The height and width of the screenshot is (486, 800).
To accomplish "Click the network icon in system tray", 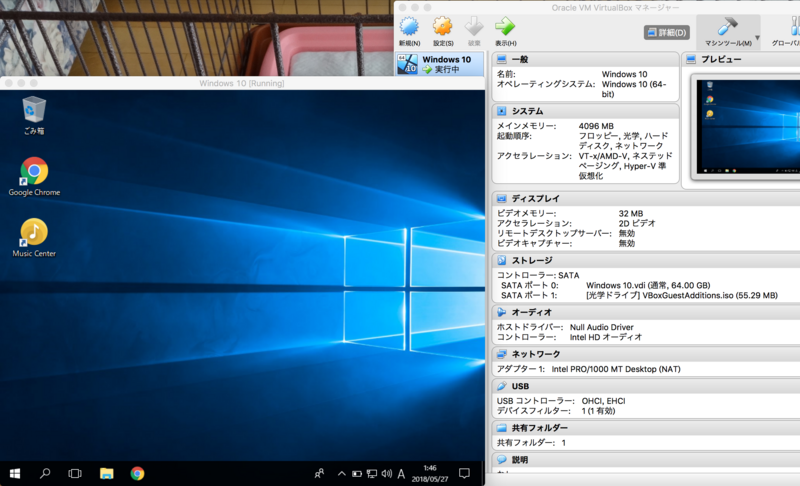I will (372, 474).
